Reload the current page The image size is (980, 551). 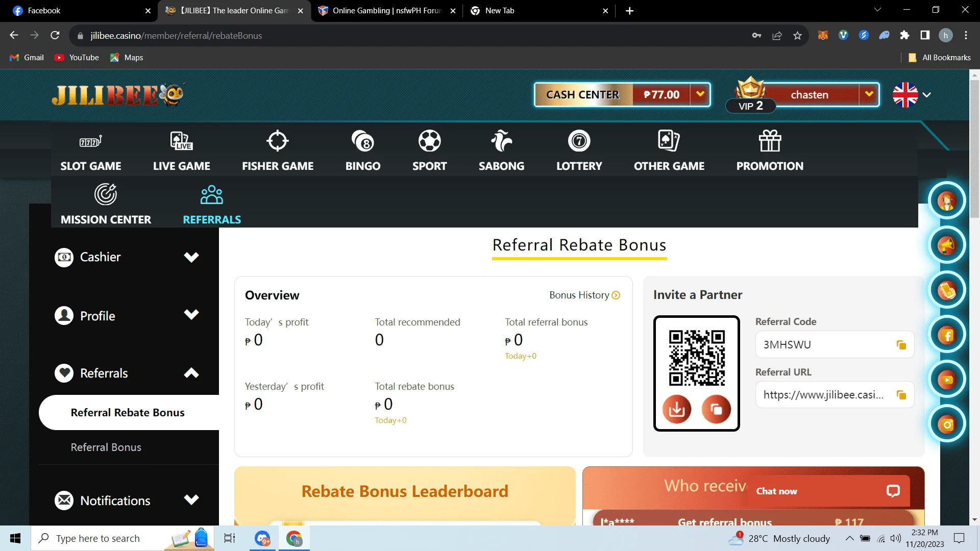click(55, 35)
